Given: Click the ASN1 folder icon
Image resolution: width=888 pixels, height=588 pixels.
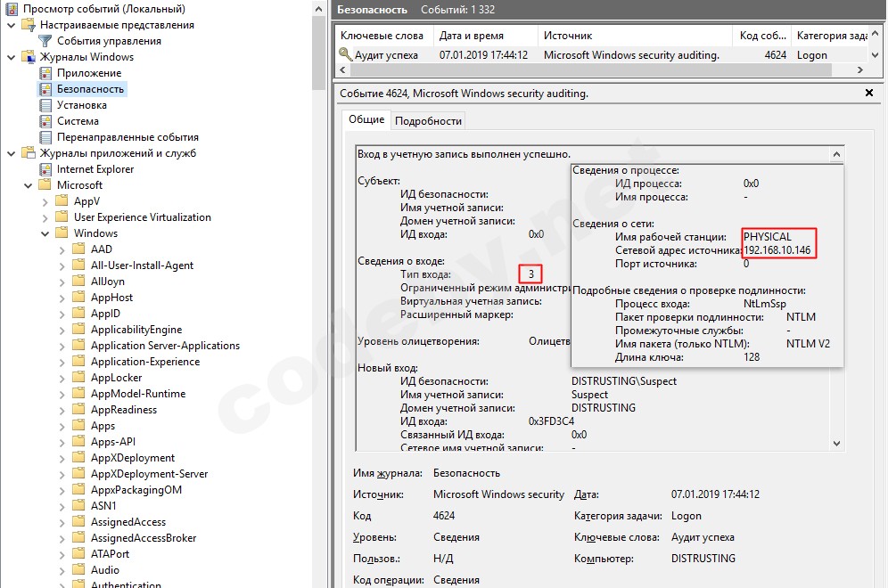Looking at the screenshot, I should pos(79,506).
